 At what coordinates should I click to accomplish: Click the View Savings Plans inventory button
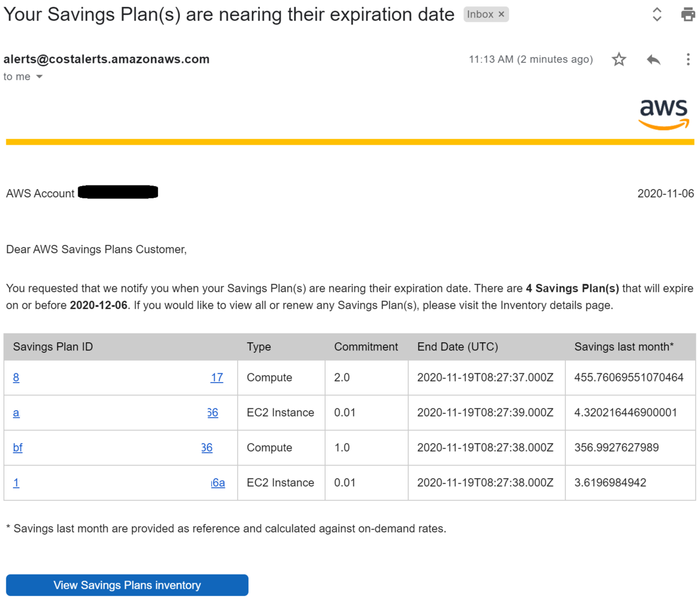pyautogui.click(x=127, y=585)
